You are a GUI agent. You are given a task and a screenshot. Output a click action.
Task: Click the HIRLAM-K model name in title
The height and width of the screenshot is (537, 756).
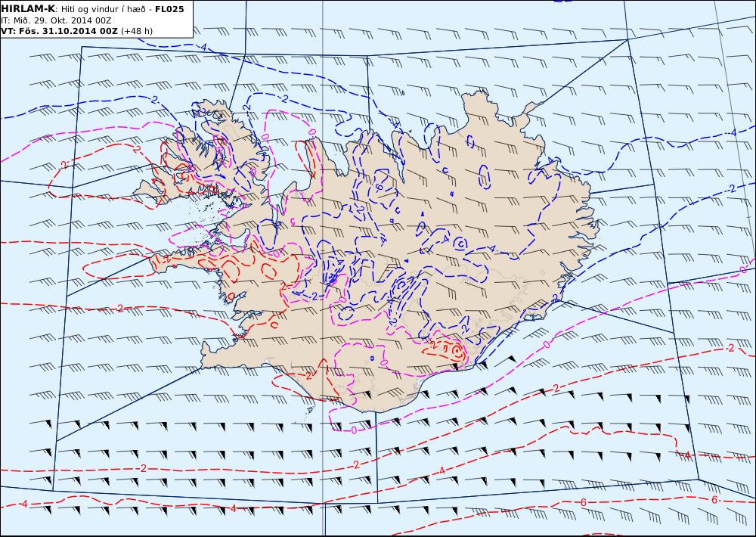(x=29, y=8)
